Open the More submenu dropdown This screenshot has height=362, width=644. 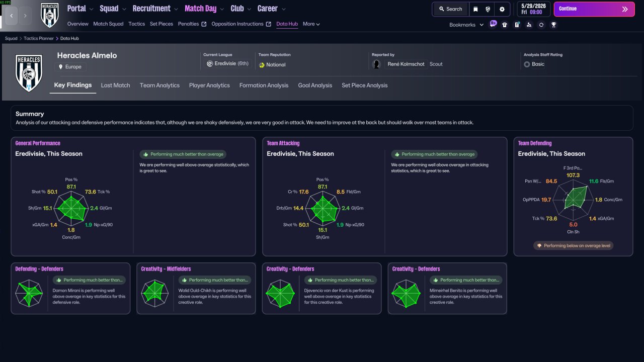coord(311,24)
